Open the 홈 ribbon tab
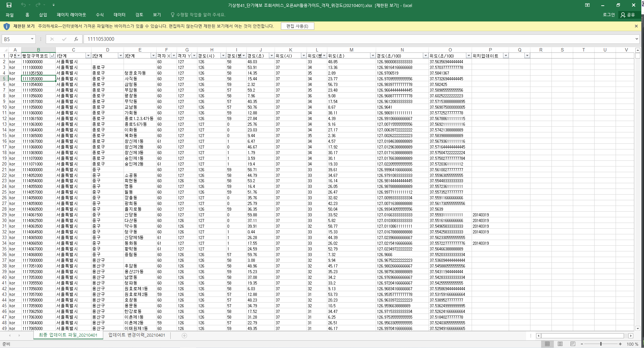644x348 pixels. point(27,15)
